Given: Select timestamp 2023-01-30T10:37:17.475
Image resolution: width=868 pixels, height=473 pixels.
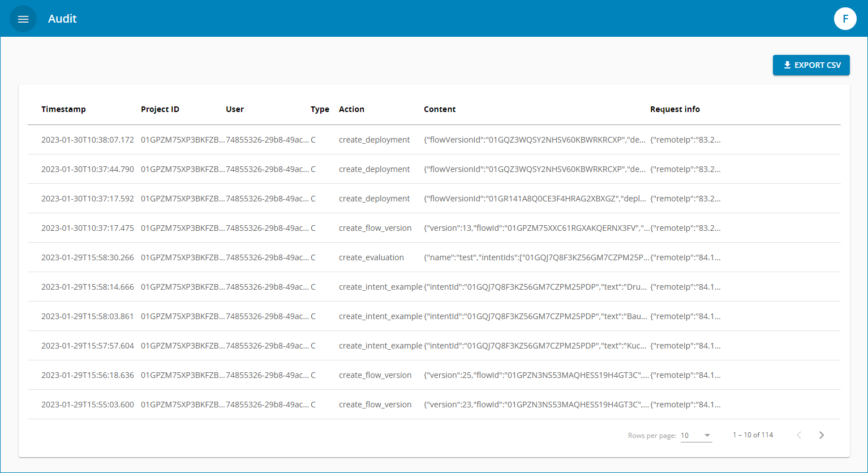Looking at the screenshot, I should click(x=88, y=228).
